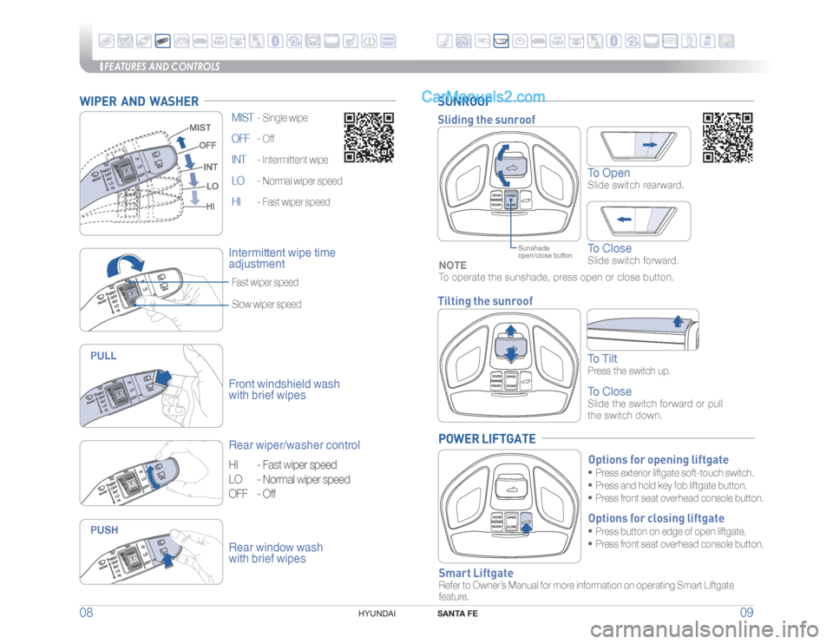This screenshot has width=833, height=644.
Task: Click the To Close sliding sunroof illustration
Action: 639,220
